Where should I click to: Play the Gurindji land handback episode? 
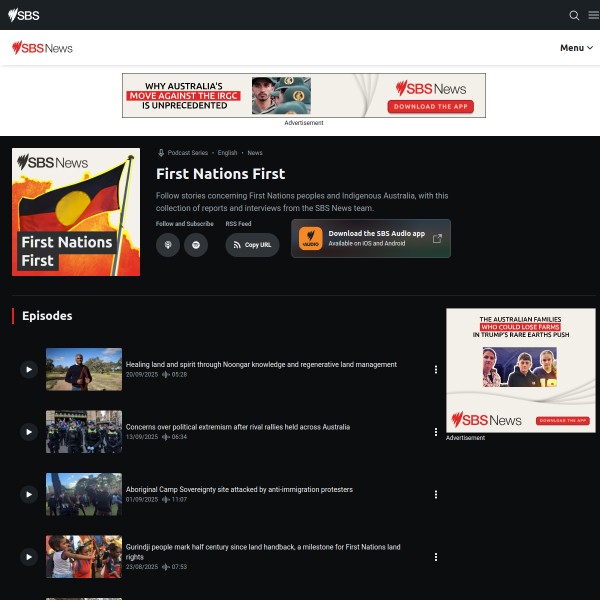(x=28, y=557)
